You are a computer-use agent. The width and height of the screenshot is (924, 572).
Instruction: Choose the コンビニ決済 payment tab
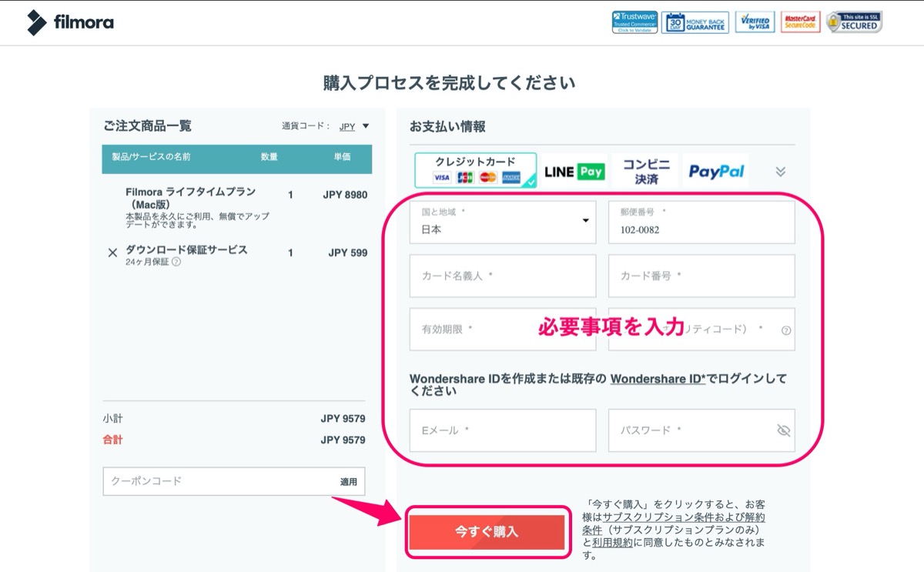point(647,172)
